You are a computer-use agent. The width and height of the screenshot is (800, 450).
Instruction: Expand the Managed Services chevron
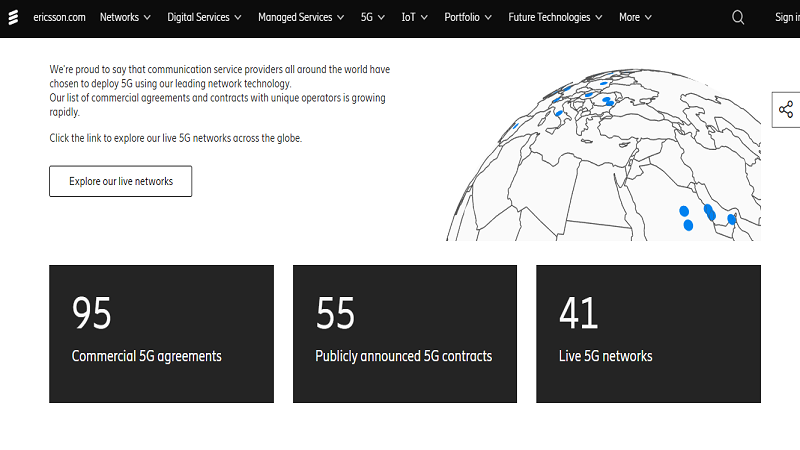point(340,17)
